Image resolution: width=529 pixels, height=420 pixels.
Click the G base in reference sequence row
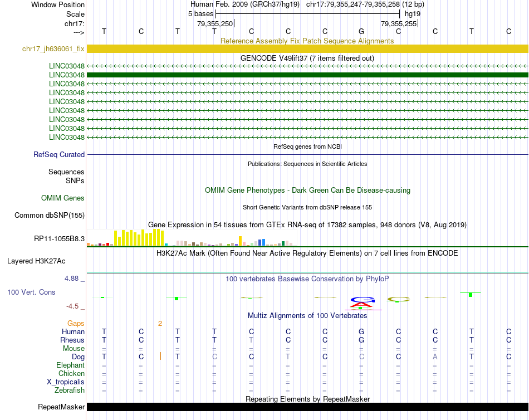coord(361,31)
